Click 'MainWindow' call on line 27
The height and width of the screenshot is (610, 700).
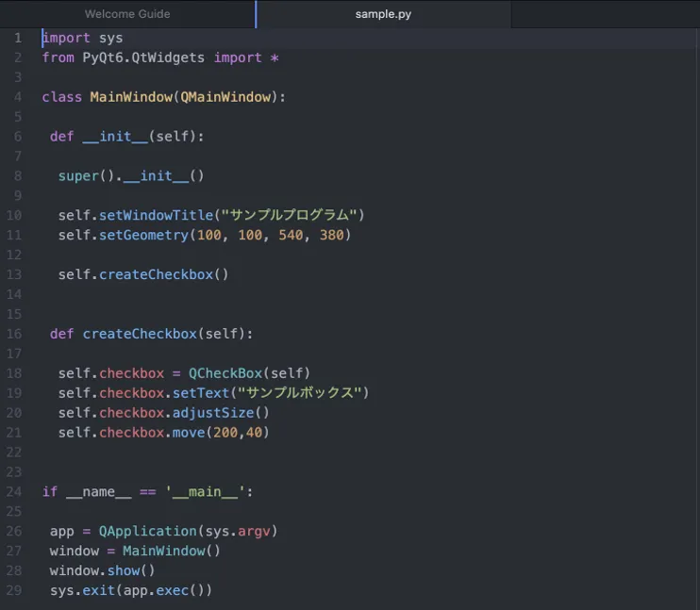(164, 551)
